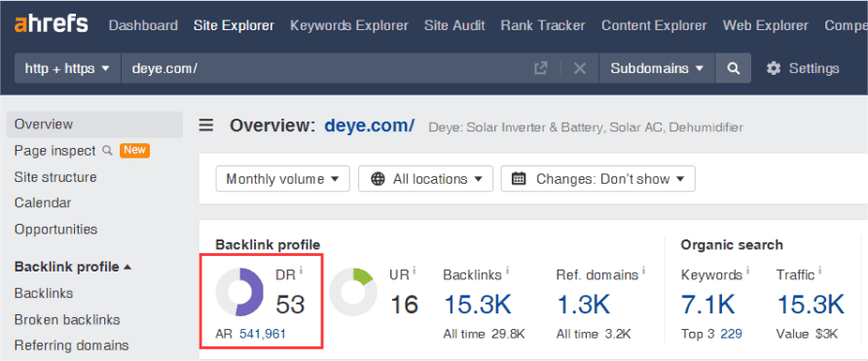
Task: Go to Keywords Explorer menu
Action: tap(349, 25)
